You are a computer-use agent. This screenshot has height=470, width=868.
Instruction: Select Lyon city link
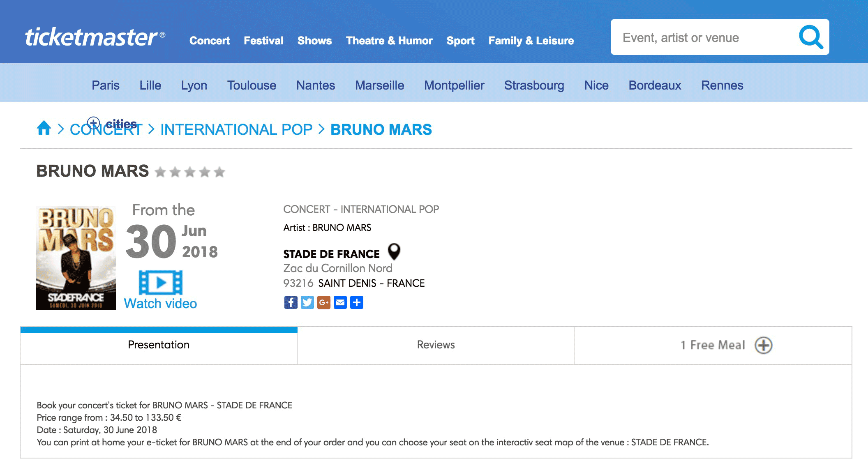click(194, 85)
